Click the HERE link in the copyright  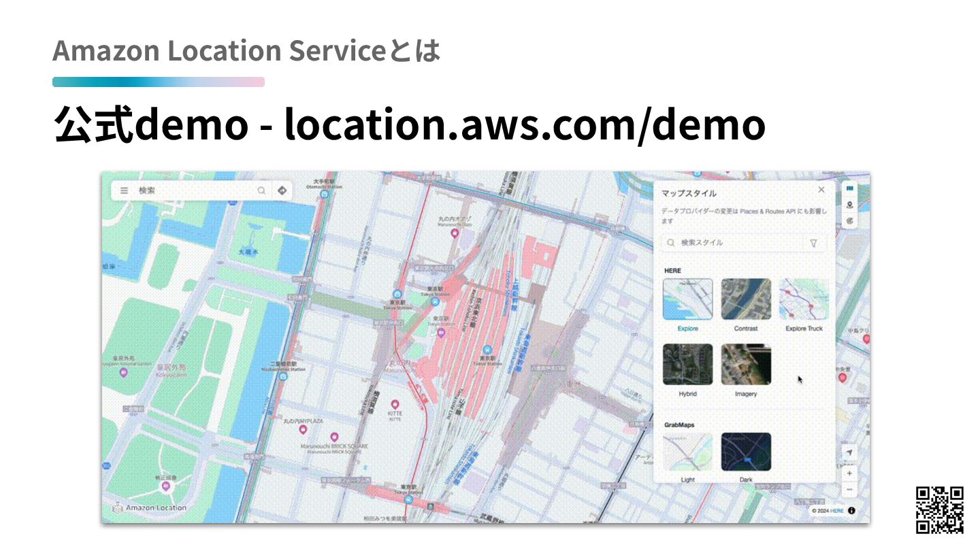point(836,511)
